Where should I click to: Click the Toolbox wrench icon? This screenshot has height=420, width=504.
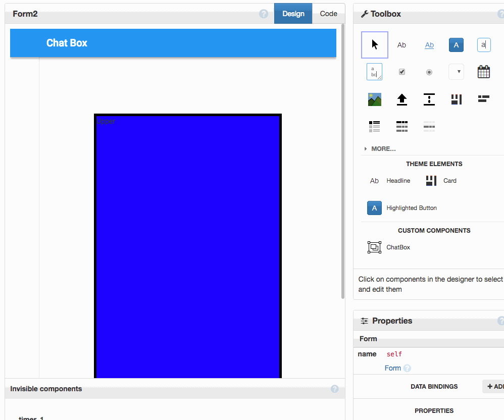[x=365, y=14]
